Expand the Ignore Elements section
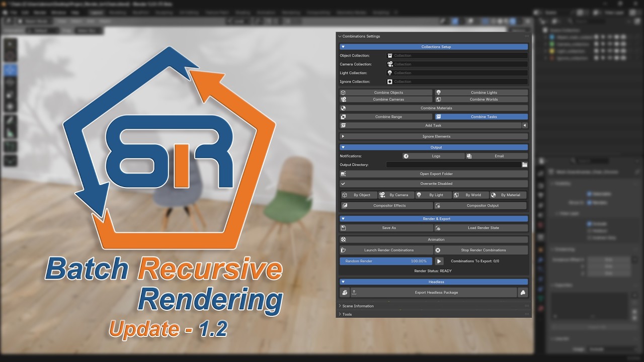The image size is (644, 362). pos(434,136)
